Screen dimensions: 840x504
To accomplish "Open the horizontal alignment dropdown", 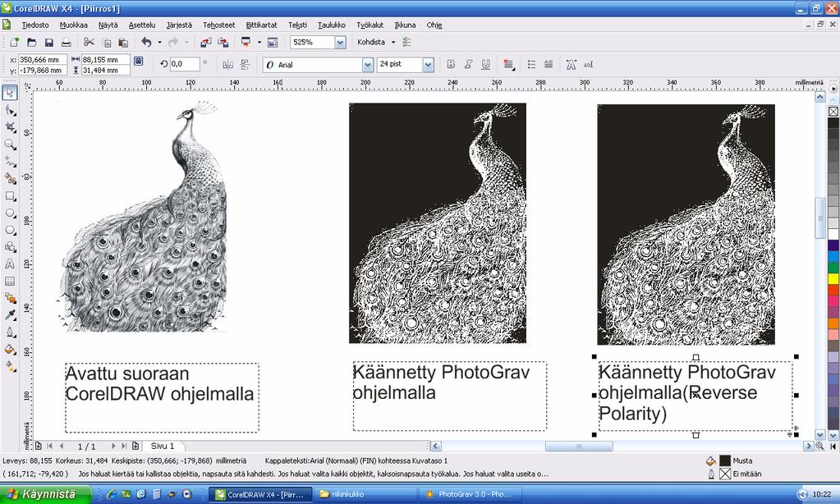I will tap(509, 64).
